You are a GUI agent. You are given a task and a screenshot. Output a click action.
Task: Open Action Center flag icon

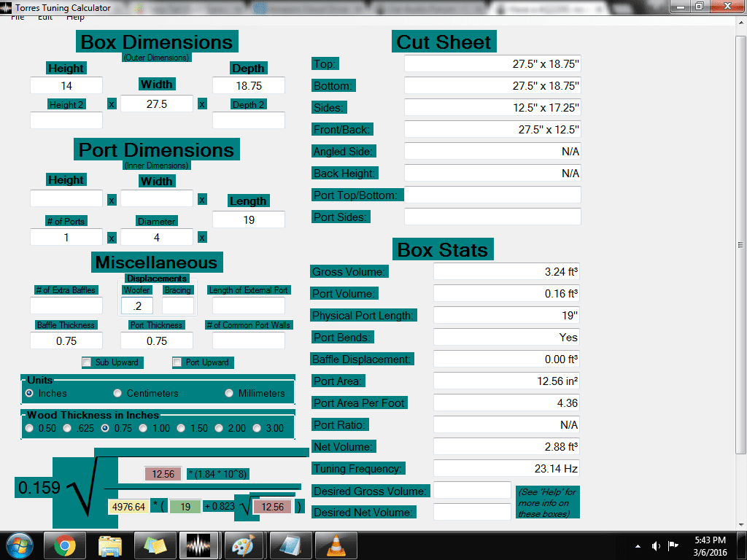pyautogui.click(x=673, y=545)
